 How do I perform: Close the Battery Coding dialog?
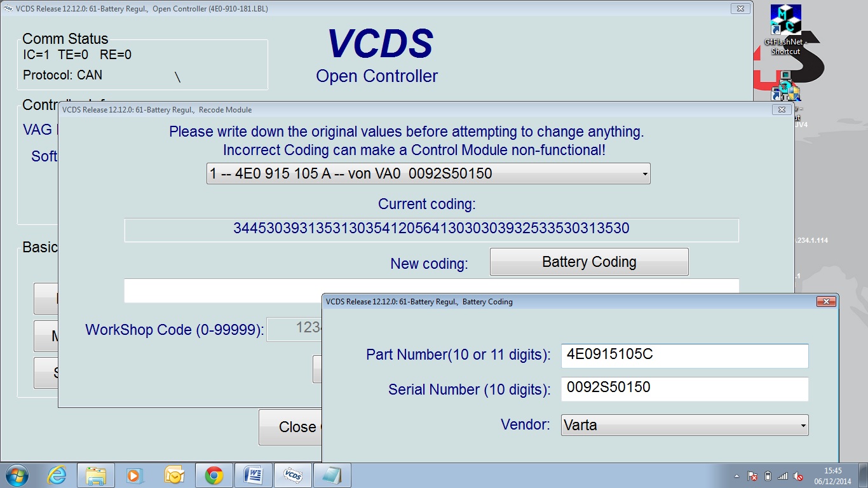825,302
